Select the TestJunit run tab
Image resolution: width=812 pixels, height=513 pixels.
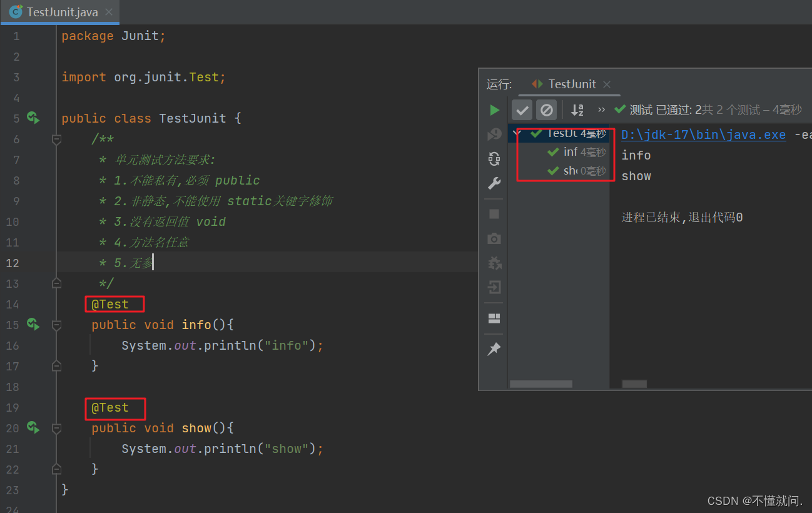pos(569,83)
